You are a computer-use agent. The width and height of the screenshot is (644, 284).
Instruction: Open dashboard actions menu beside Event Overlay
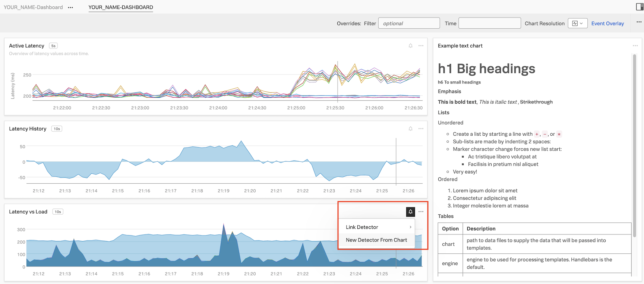(639, 22)
